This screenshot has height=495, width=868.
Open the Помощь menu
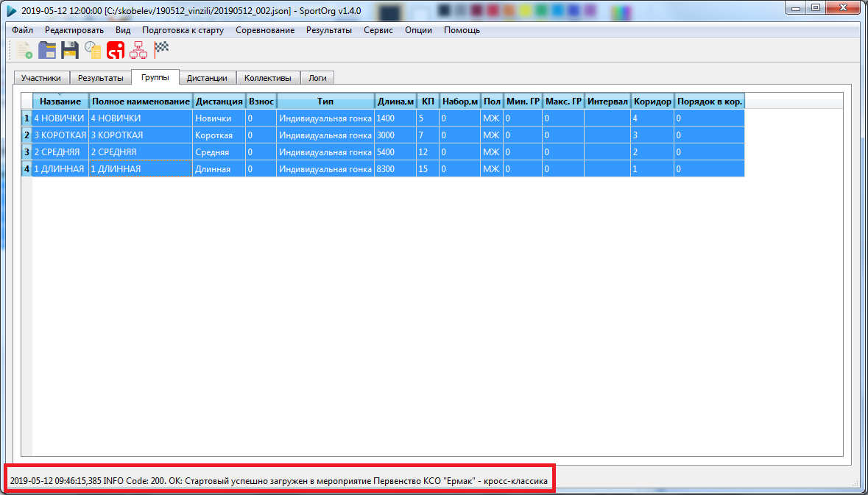click(x=462, y=30)
